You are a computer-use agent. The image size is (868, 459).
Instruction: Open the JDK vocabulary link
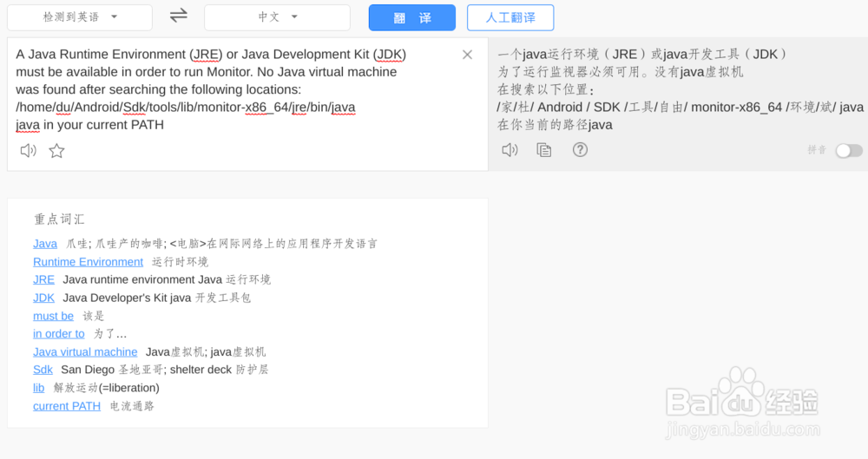pos(43,298)
